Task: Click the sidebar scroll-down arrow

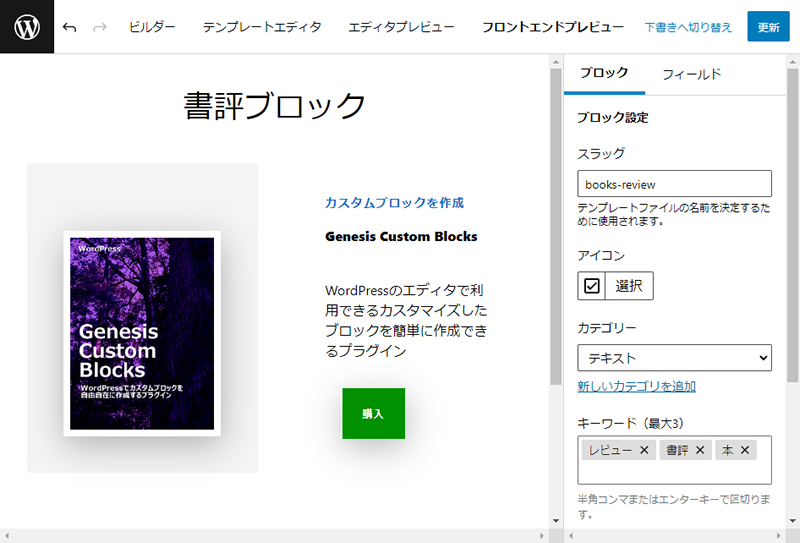Action: coord(792,521)
